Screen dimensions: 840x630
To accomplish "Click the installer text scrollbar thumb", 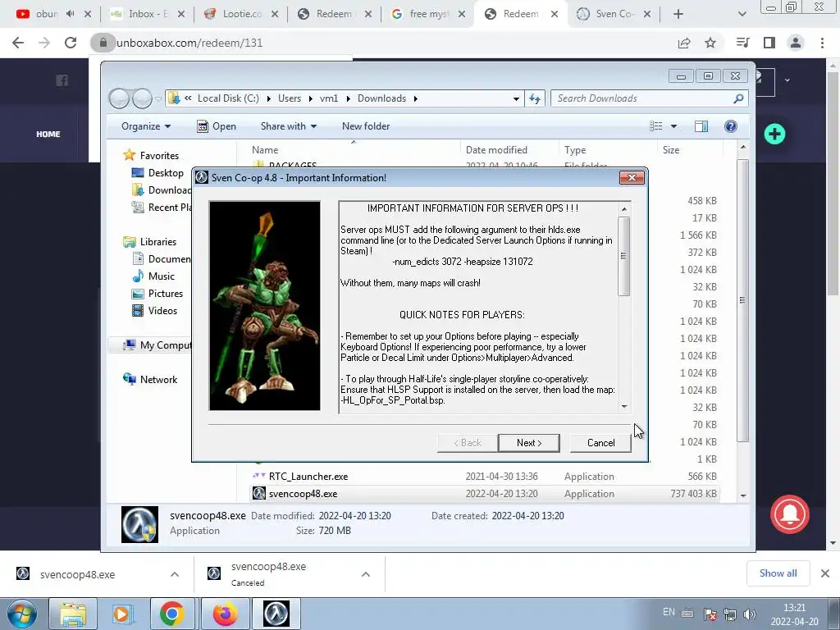I will point(623,256).
